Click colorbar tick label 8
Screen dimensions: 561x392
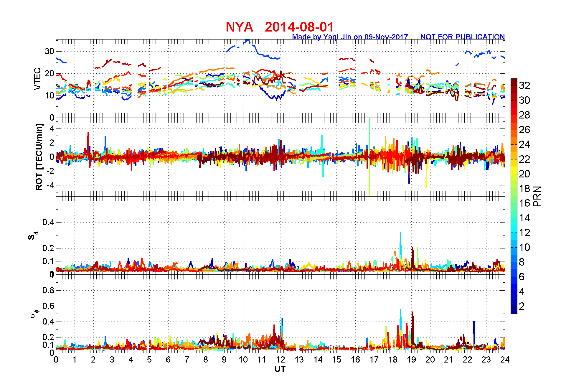point(522,262)
